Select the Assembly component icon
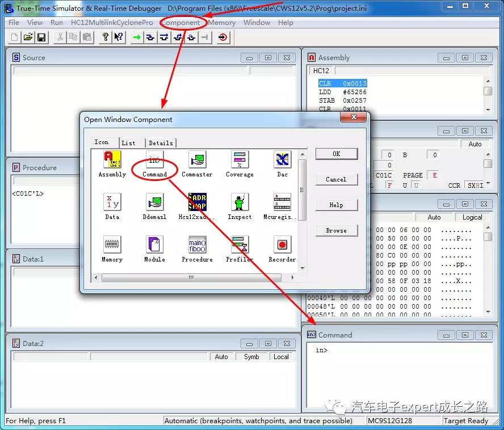Screen dimensions: 504x430 112,160
